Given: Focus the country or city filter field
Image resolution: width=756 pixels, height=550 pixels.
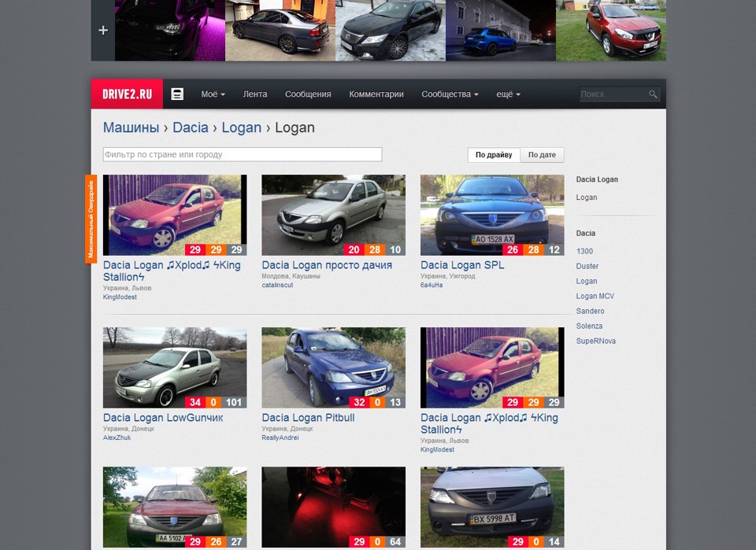Looking at the screenshot, I should pyautogui.click(x=243, y=154).
